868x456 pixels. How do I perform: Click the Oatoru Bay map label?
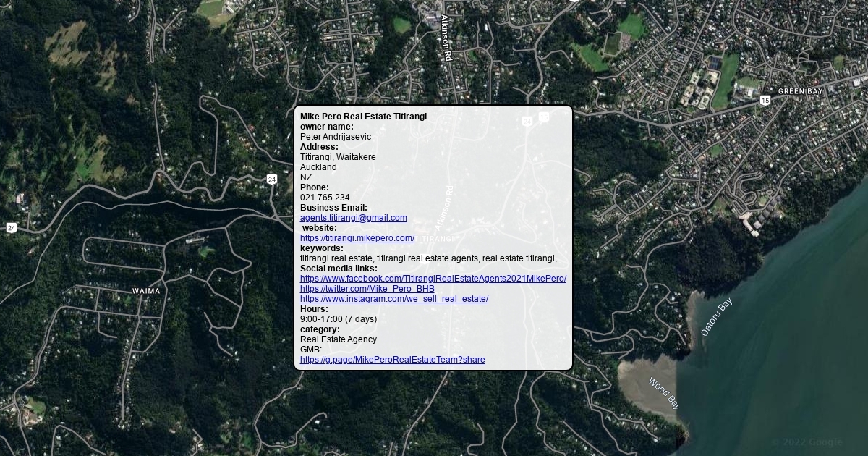[716, 317]
